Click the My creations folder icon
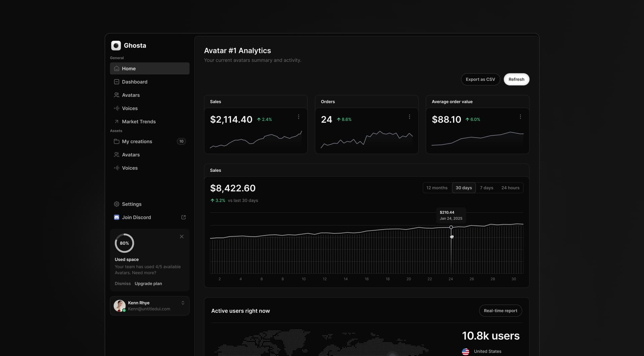Viewport: 644px width, 356px height. tap(116, 141)
